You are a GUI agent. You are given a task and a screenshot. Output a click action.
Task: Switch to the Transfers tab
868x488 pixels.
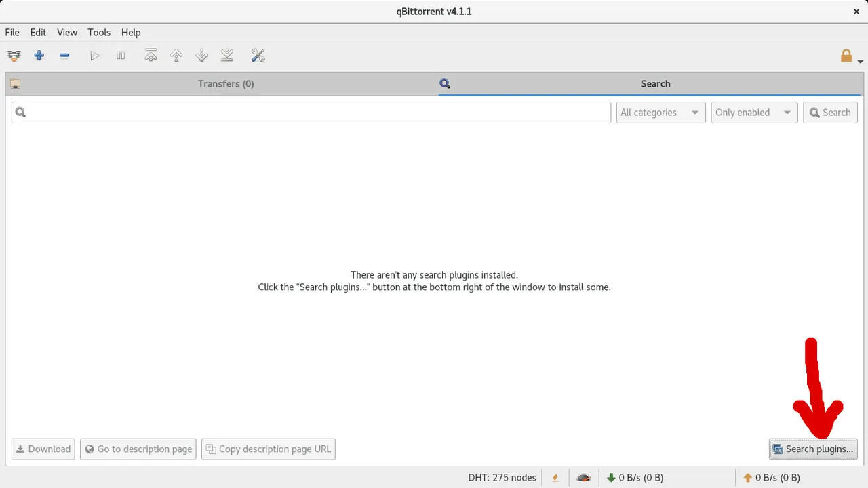pos(226,83)
